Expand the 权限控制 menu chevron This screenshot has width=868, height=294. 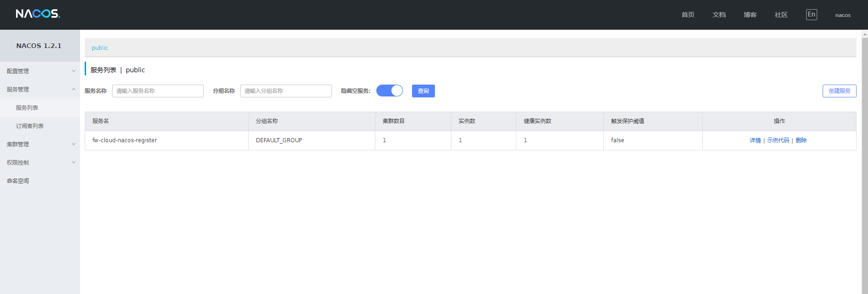74,162
